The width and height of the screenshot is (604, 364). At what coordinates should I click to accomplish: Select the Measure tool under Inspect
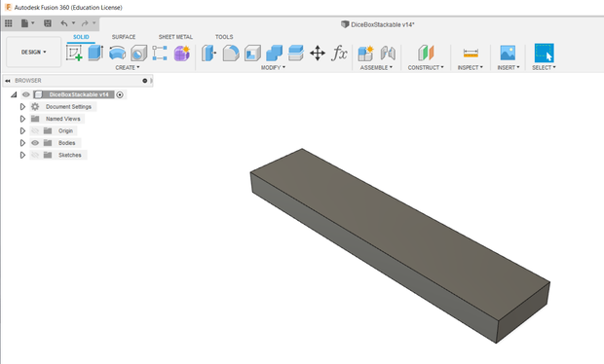click(471, 54)
